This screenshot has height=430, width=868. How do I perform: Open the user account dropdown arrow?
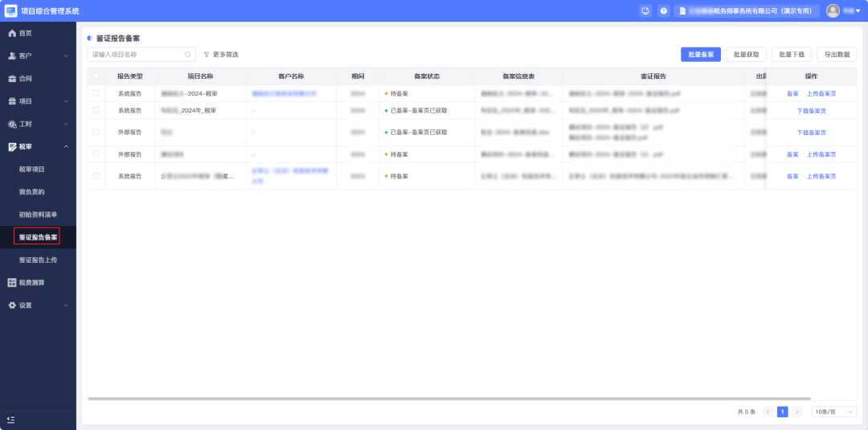[858, 11]
